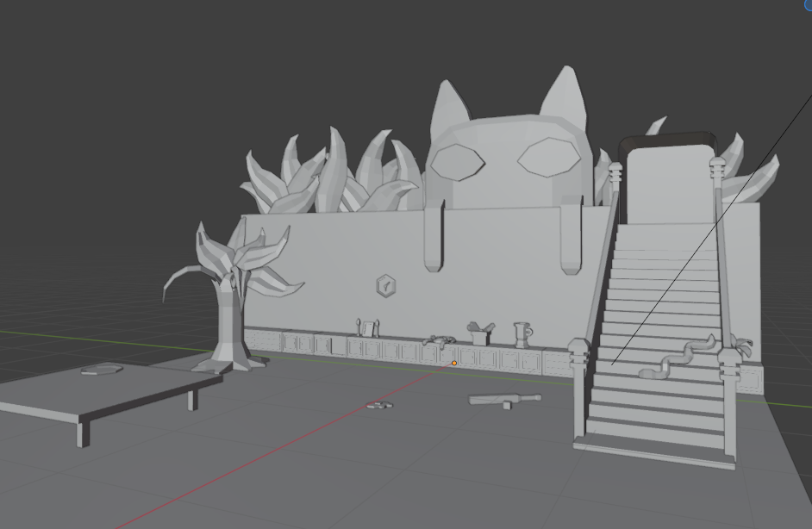812x529 pixels.
Task: Select the frog figure on the ledge
Action: point(438,341)
